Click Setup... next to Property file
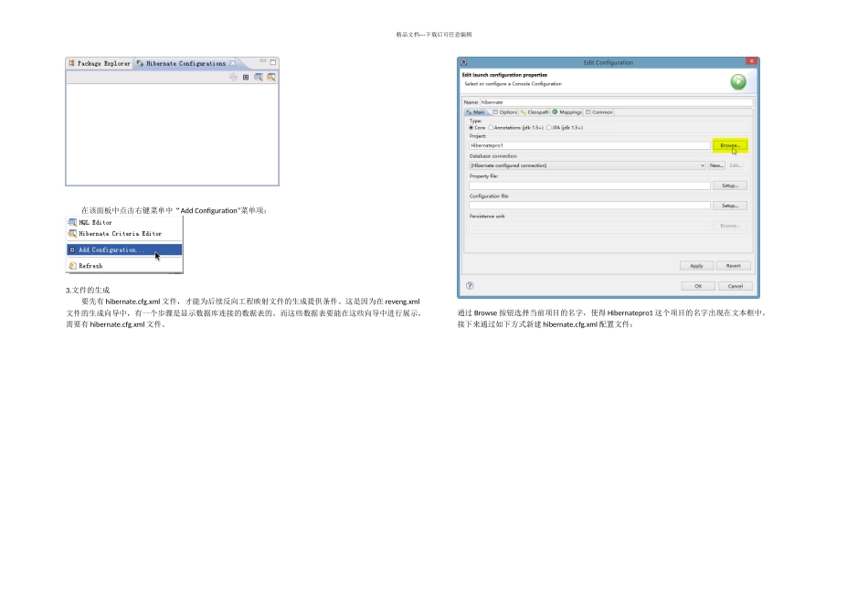The width and height of the screenshot is (868, 614). point(730,185)
